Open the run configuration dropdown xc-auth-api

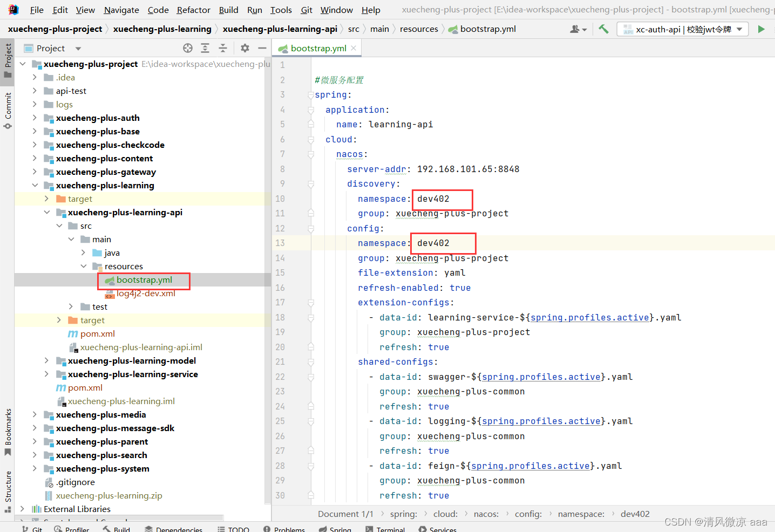point(683,29)
